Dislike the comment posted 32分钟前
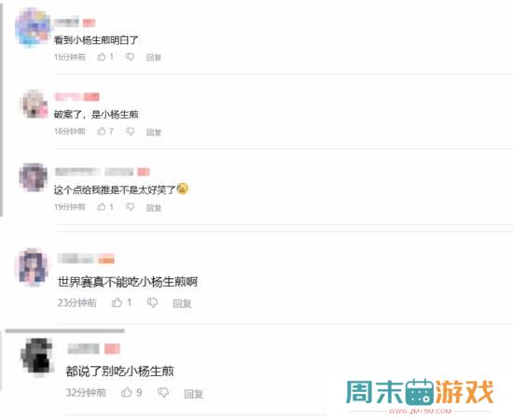The height and width of the screenshot is (420, 513). [163, 392]
